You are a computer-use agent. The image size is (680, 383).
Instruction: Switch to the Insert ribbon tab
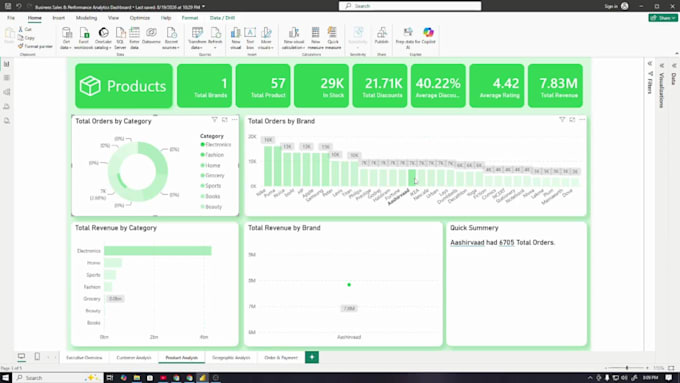(x=59, y=18)
